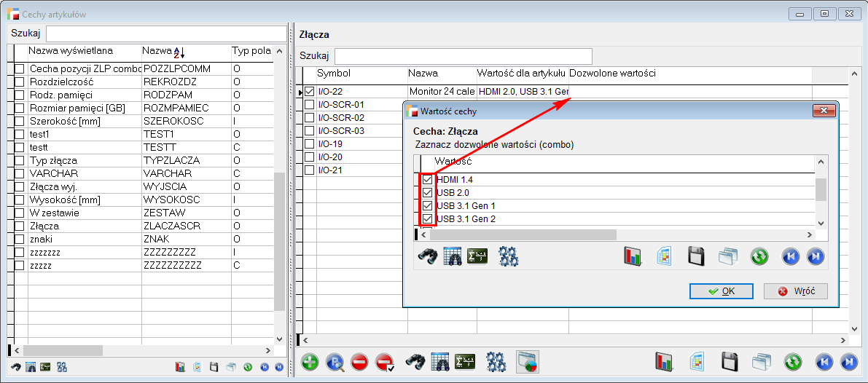Open bar chart icon in left features panel
This screenshot has height=383, width=868.
180,366
